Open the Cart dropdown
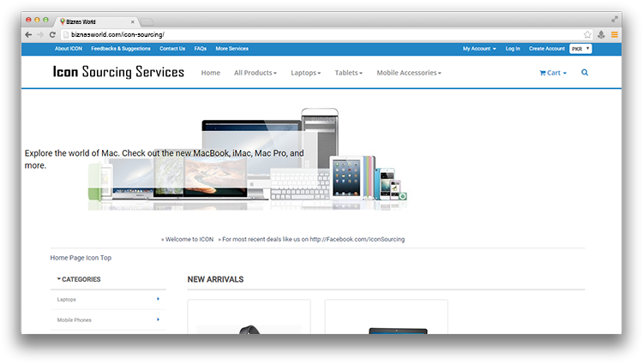643x364 pixels. (x=553, y=73)
